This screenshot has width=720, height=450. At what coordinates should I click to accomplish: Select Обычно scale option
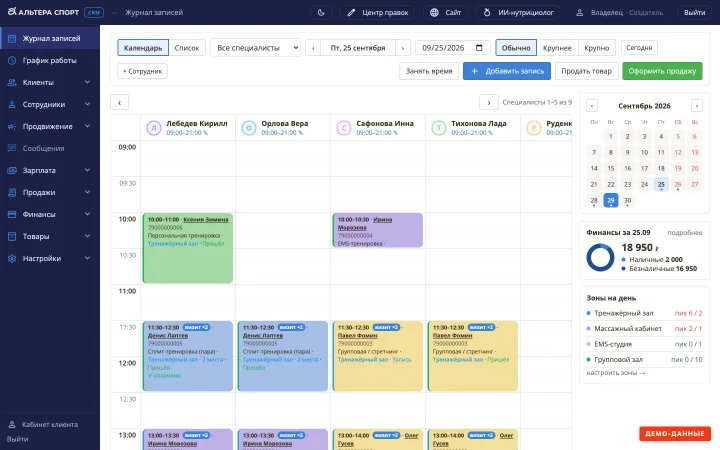point(516,48)
